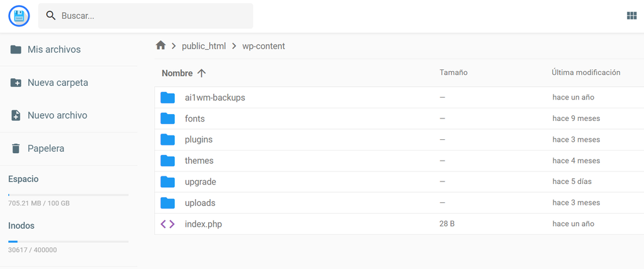Sort by Última modificación column
Image resolution: width=644 pixels, height=269 pixels.
(586, 72)
